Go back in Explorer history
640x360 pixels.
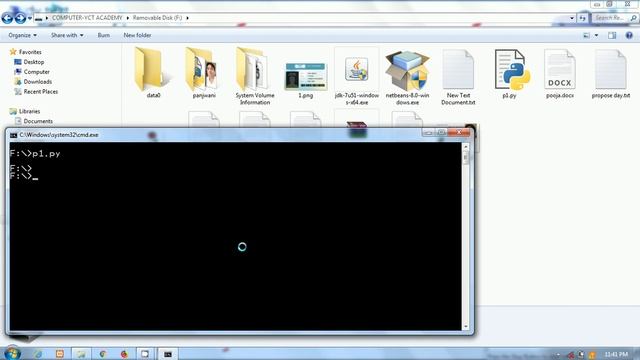tap(7, 18)
